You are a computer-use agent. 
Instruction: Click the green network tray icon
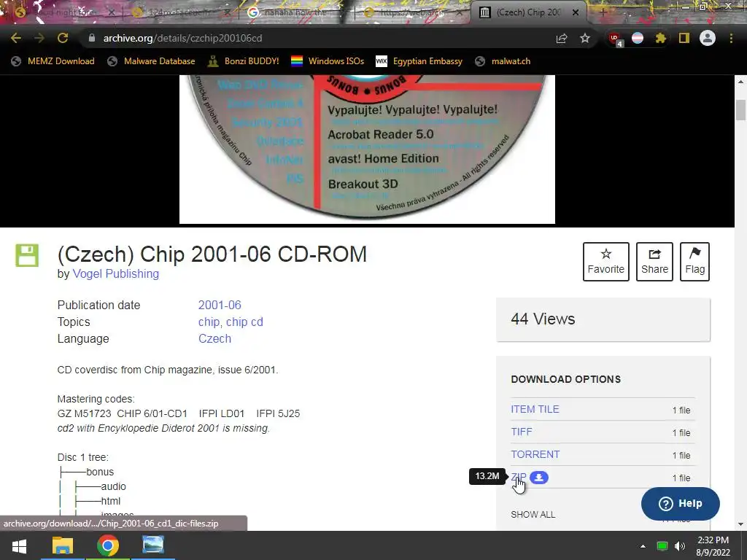point(662,546)
